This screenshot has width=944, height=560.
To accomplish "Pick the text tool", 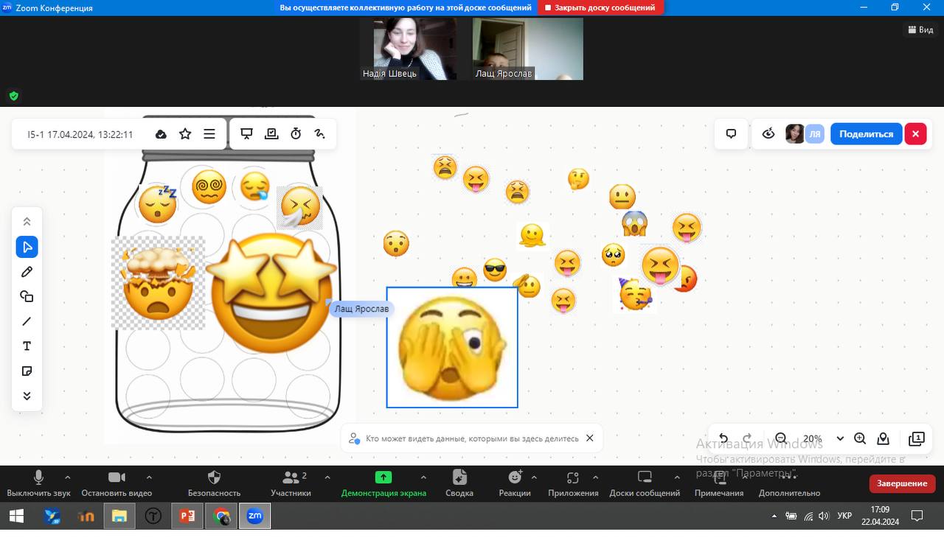I will coord(27,346).
